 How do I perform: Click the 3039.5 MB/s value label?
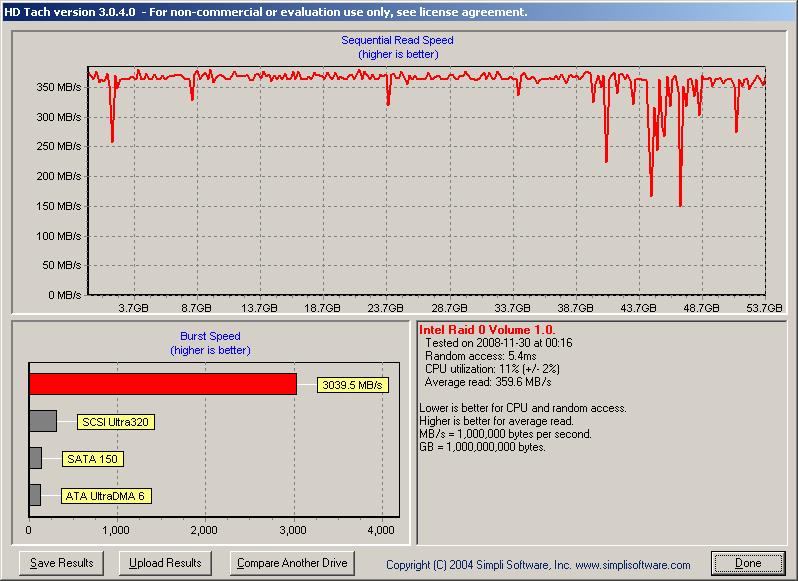click(x=352, y=385)
